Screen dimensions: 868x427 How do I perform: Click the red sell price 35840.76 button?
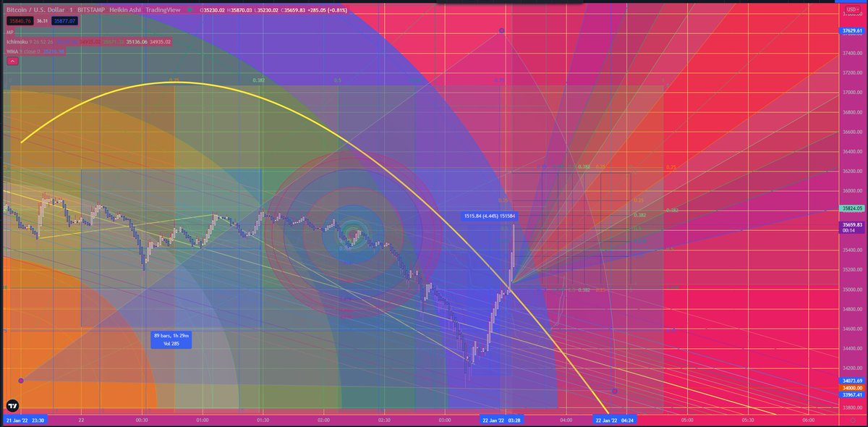[19, 21]
